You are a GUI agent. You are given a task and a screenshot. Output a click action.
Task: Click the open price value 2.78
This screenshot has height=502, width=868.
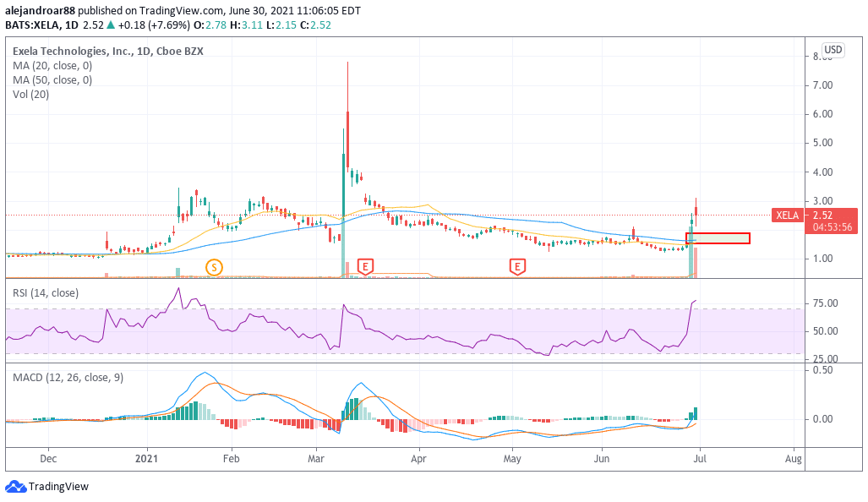[x=215, y=25]
